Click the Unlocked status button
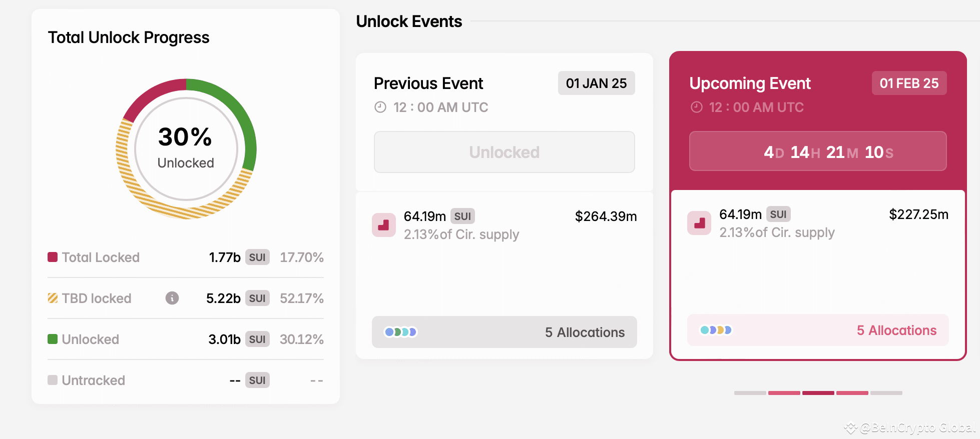 tap(504, 151)
